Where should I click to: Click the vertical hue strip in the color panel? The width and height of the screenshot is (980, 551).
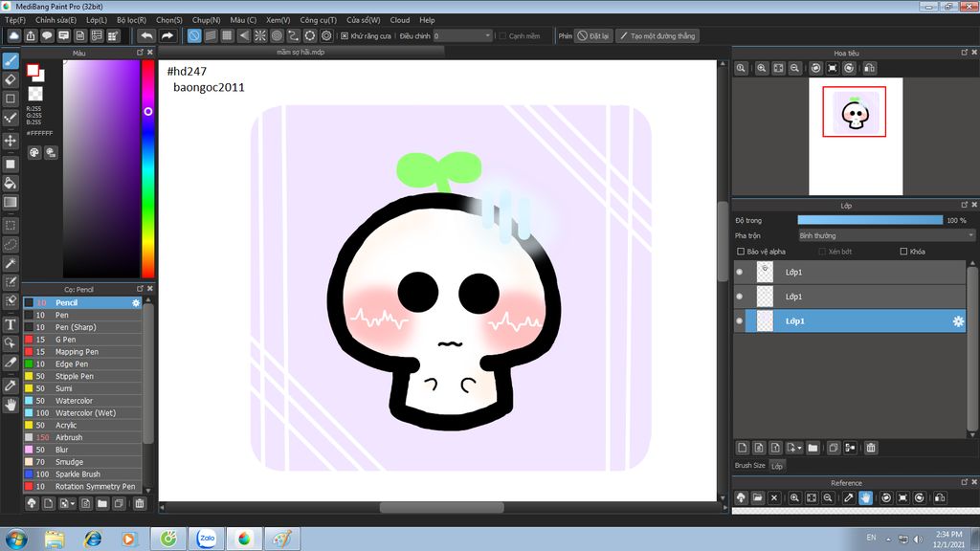click(x=148, y=168)
